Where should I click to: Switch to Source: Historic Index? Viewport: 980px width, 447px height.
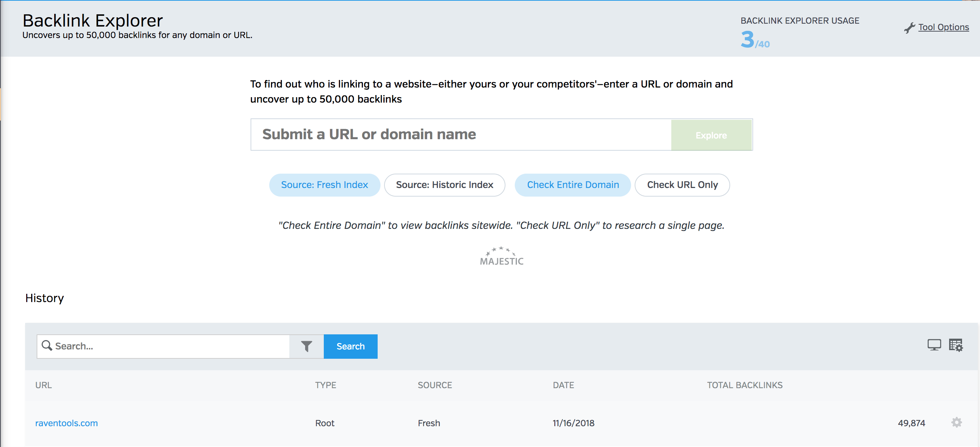[x=444, y=185]
